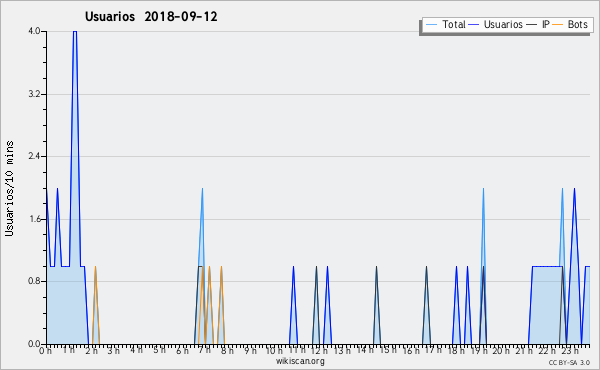The width and height of the screenshot is (600, 370).
Task: Click the '3.2' y-axis value
Action: coord(34,94)
